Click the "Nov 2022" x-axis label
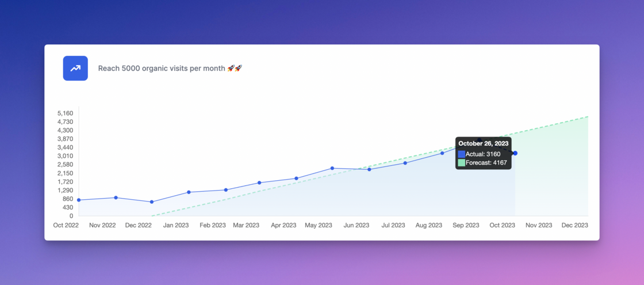This screenshot has height=285, width=644. click(x=103, y=225)
